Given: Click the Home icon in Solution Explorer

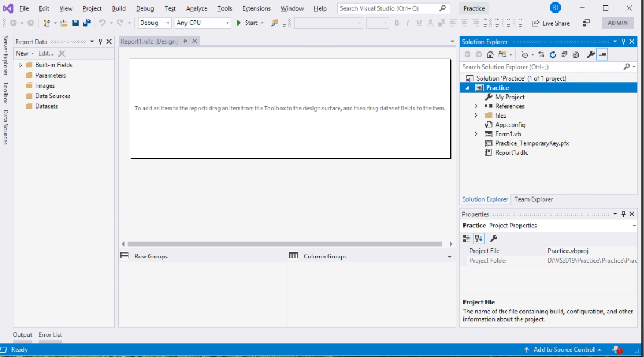Looking at the screenshot, I should [x=490, y=54].
